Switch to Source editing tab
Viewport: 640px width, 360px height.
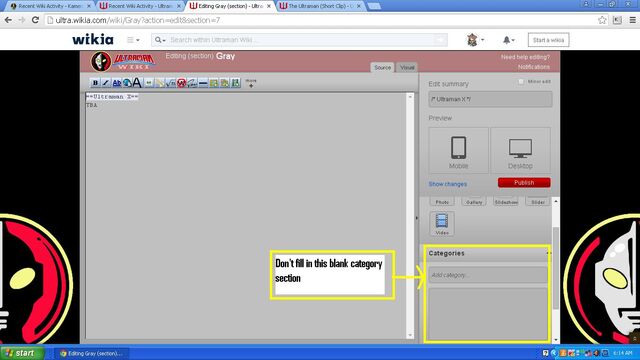(382, 67)
